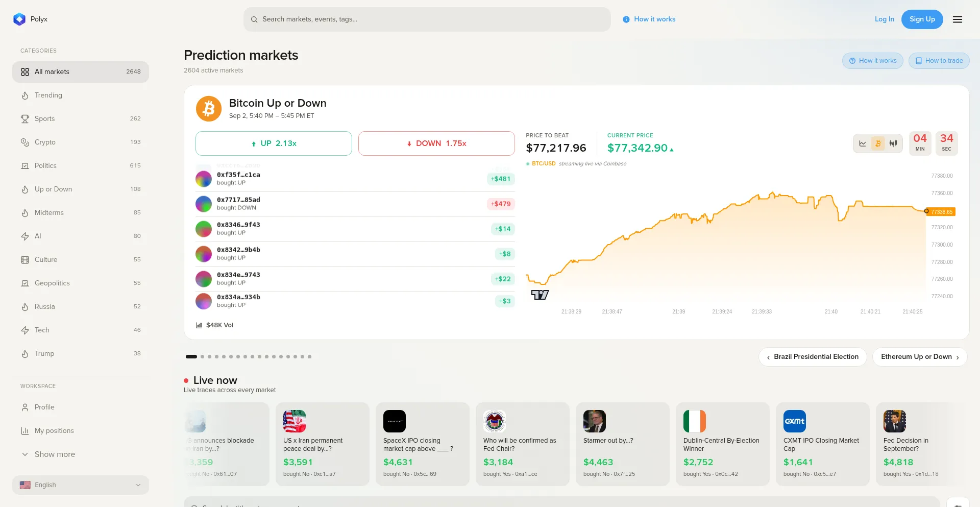Screen dimensions: 980x507
Task: Click the first active carousel dot
Action: point(191,357)
